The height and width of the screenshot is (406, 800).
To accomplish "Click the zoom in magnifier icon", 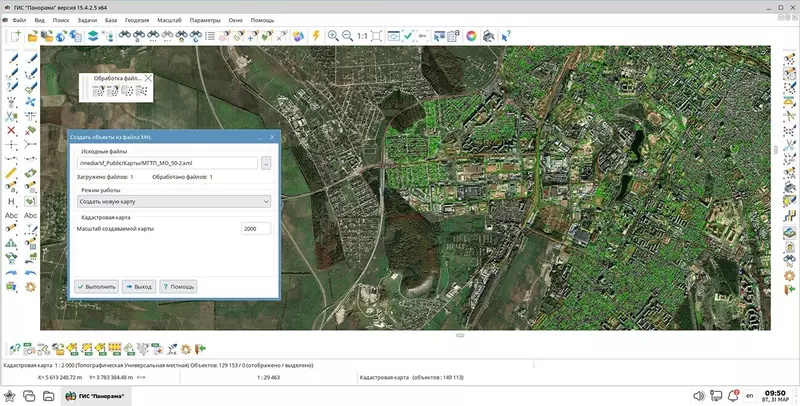I will 333,36.
